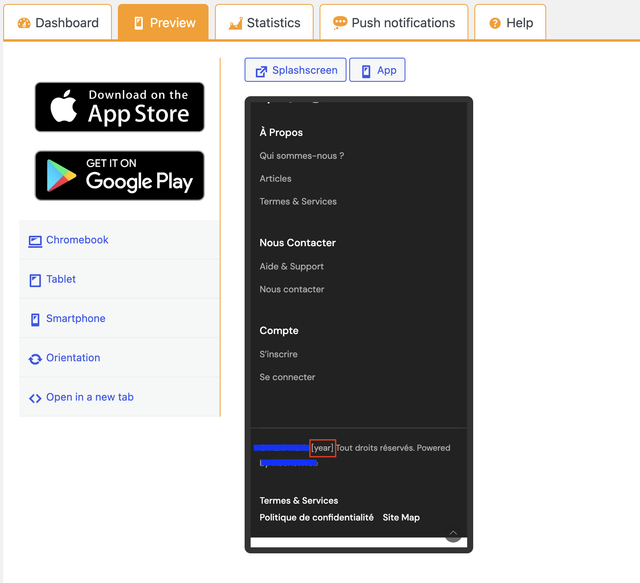The width and height of the screenshot is (640, 583).
Task: Click the Compte heading
Action: coord(279,330)
